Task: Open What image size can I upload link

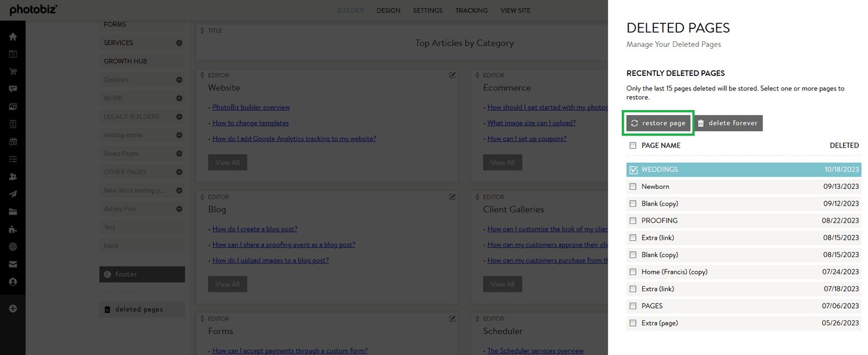Action: point(531,123)
